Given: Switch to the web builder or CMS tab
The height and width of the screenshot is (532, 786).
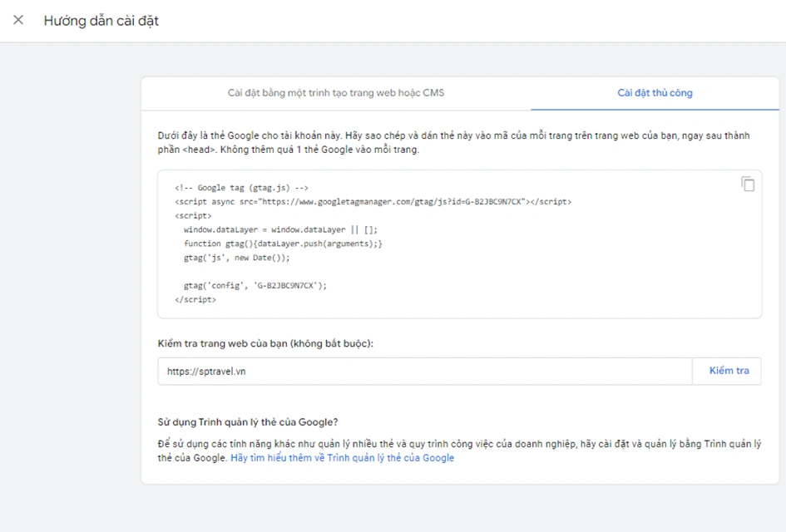Looking at the screenshot, I should [336, 92].
